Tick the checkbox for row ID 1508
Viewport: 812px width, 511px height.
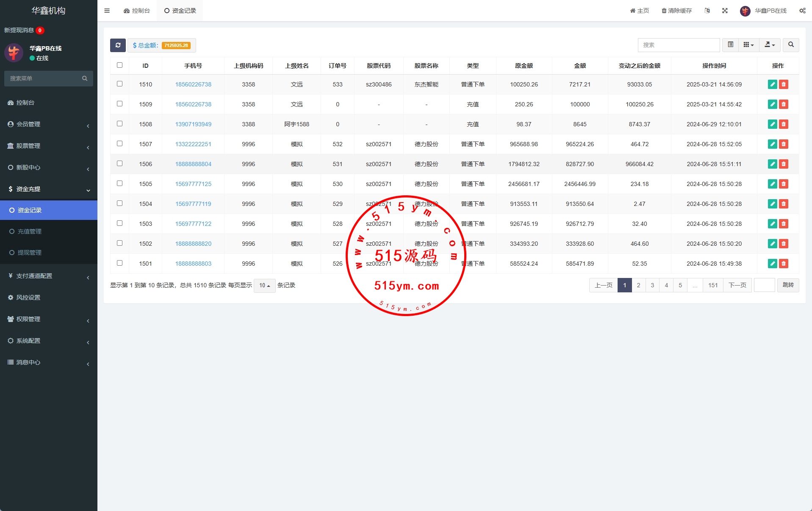[x=119, y=124]
